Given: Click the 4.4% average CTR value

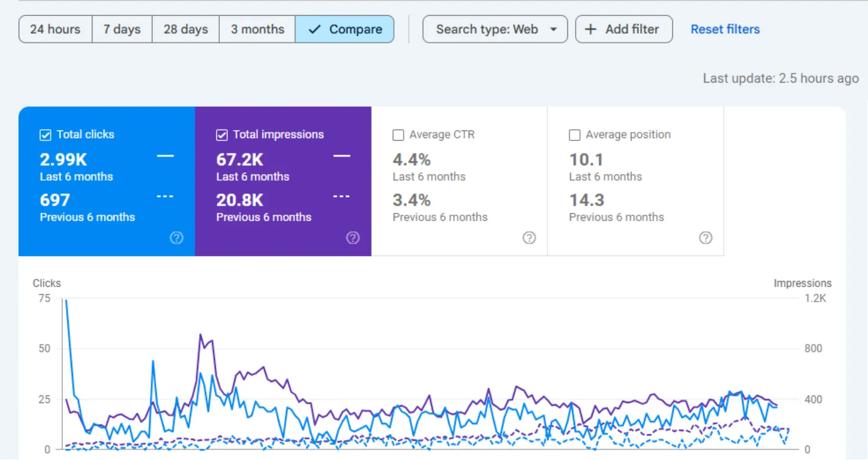Looking at the screenshot, I should (x=412, y=159).
